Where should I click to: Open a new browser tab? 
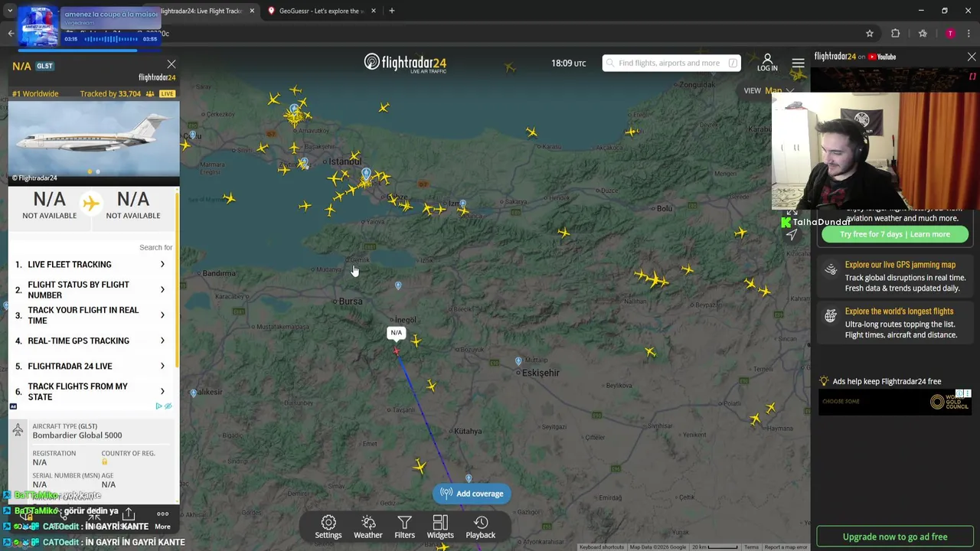pyautogui.click(x=392, y=11)
